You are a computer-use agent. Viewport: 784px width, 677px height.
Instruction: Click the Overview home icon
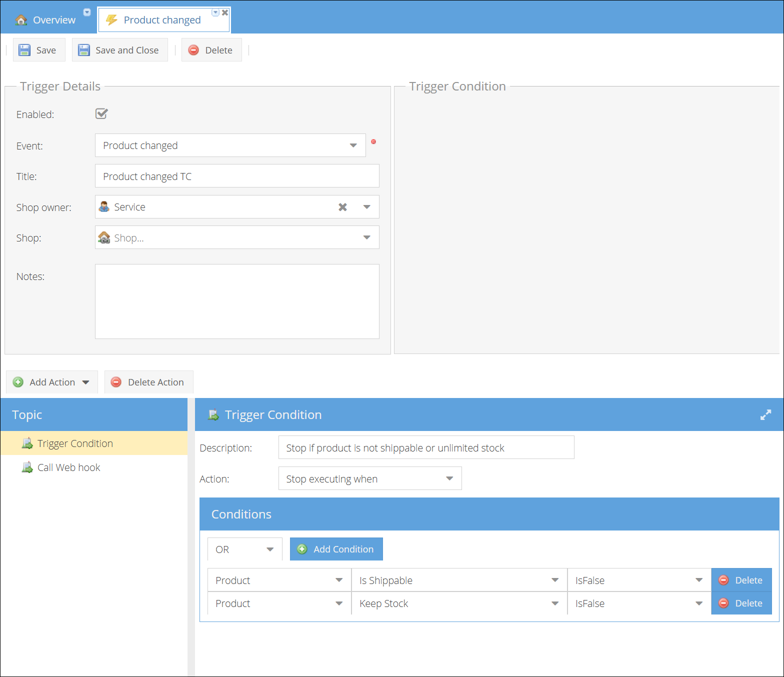click(x=21, y=20)
